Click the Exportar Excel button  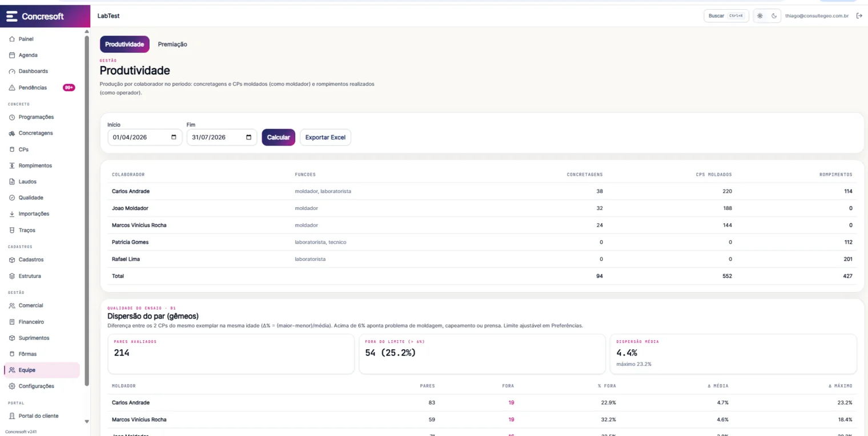pos(325,138)
